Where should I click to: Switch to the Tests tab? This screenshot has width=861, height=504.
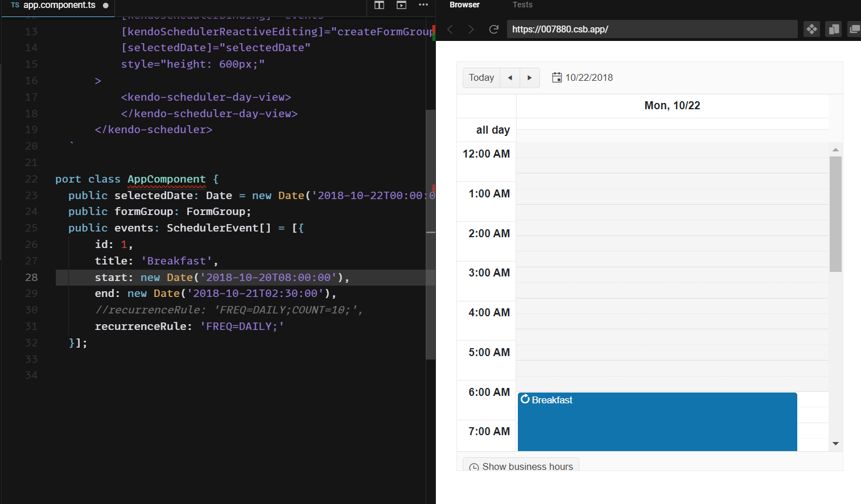coord(522,5)
